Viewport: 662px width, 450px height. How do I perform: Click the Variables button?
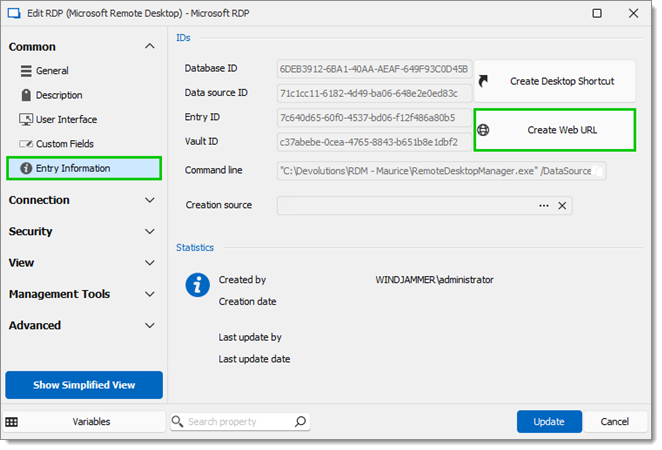tap(84, 422)
